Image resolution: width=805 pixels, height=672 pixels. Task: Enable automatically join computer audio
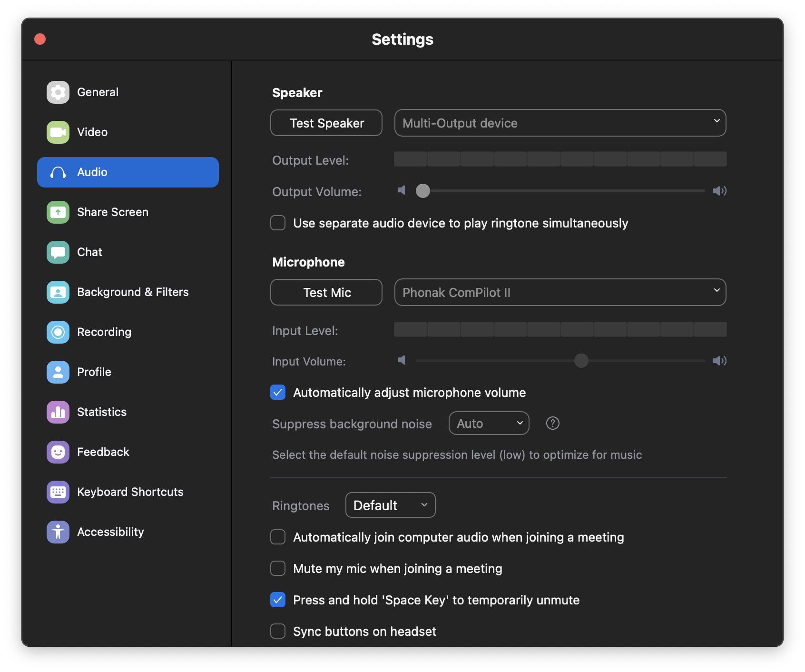tap(278, 537)
